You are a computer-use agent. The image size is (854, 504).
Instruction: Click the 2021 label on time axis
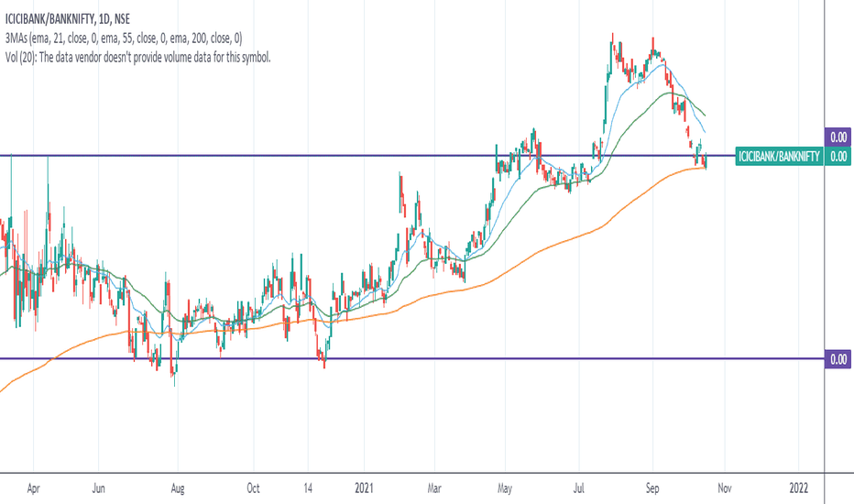[x=364, y=488]
